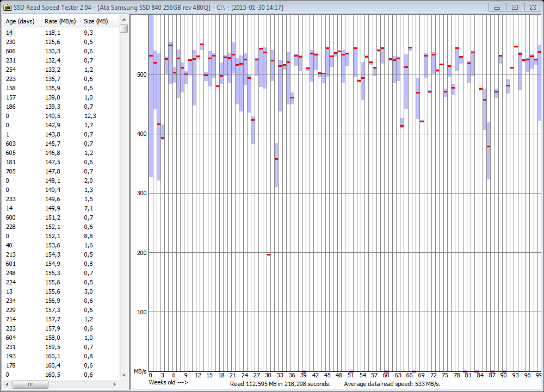Select the row with size 12,3
The width and height of the screenshot is (544, 392).
(x=61, y=116)
